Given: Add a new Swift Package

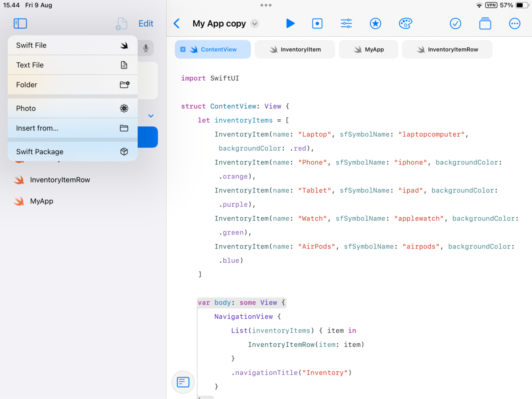Looking at the screenshot, I should click(72, 152).
